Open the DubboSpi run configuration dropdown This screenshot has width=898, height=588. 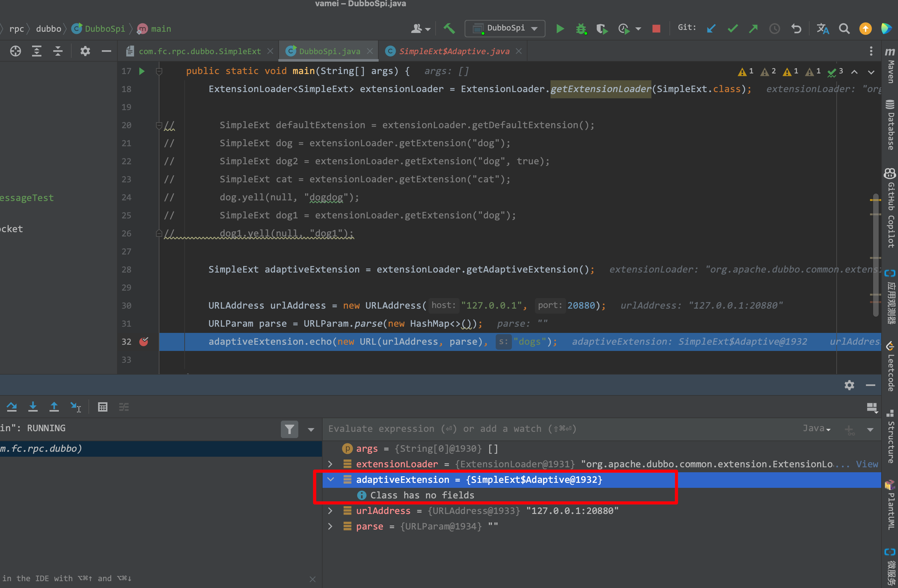pyautogui.click(x=505, y=28)
